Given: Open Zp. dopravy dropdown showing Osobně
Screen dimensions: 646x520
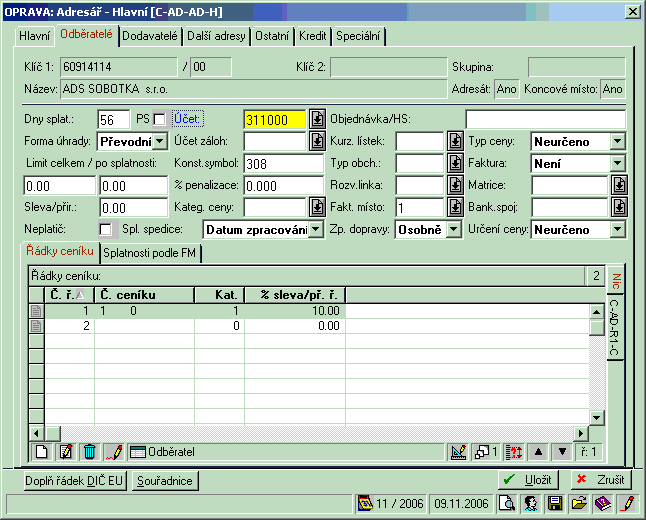Looking at the screenshot, I should click(453, 230).
